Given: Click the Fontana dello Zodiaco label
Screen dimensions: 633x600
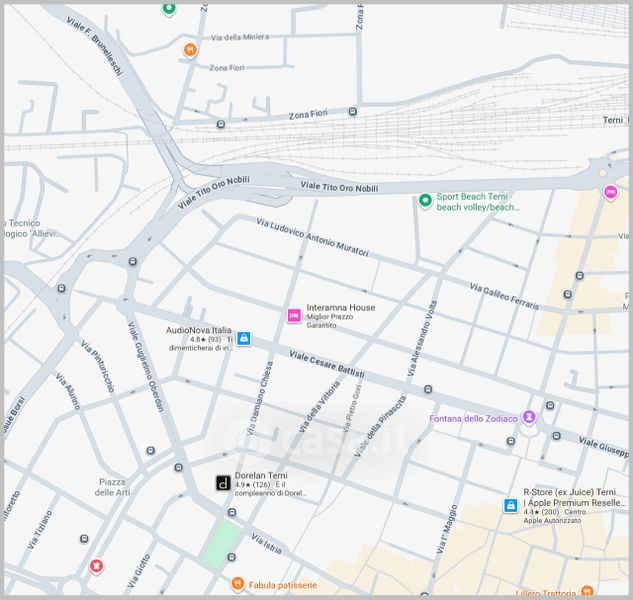Looking at the screenshot, I should (473, 419).
